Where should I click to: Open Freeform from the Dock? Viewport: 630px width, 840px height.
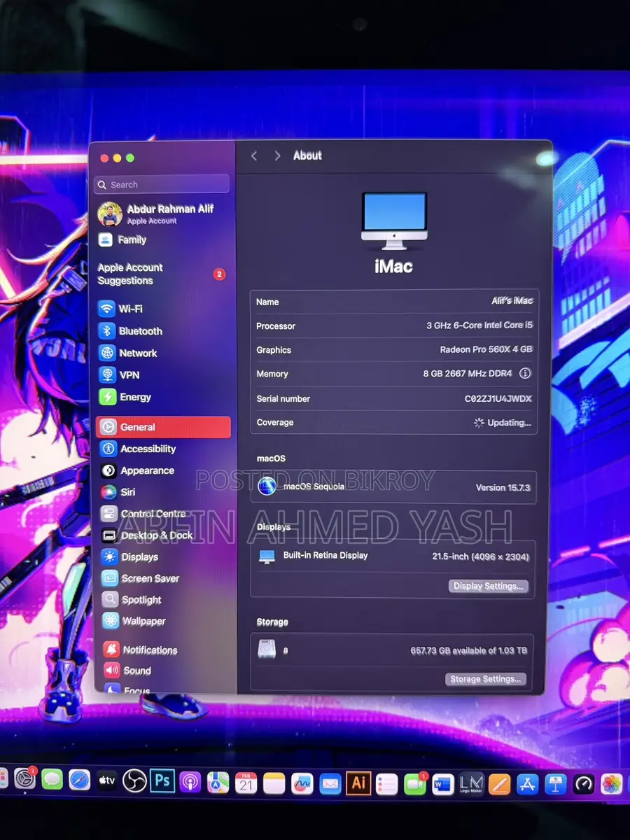pyautogui.click(x=302, y=783)
